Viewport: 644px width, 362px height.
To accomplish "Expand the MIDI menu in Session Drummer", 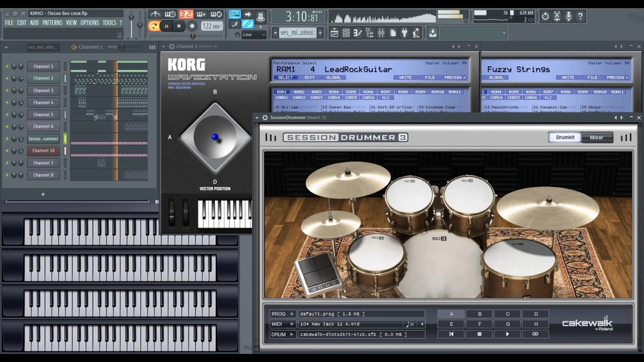I will [x=283, y=324].
